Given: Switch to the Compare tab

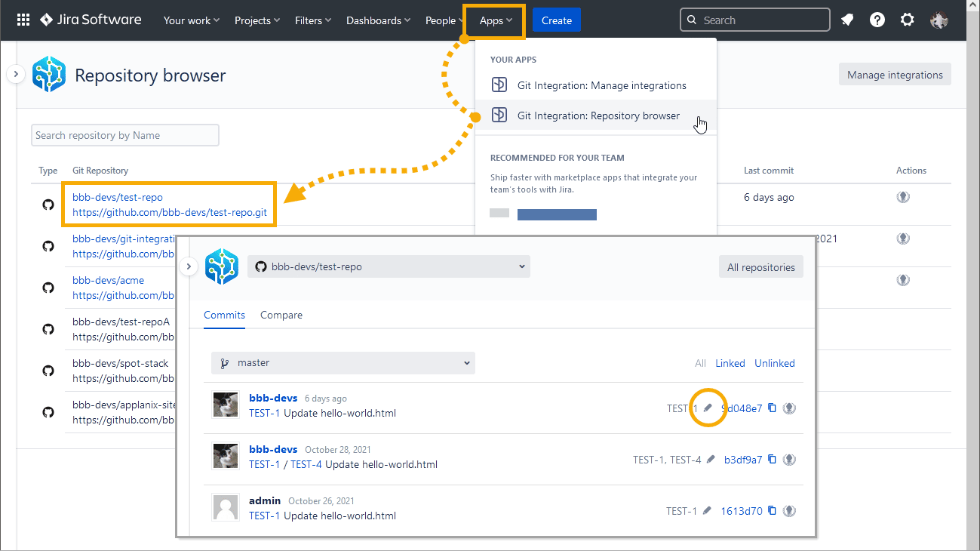Looking at the screenshot, I should [281, 316].
